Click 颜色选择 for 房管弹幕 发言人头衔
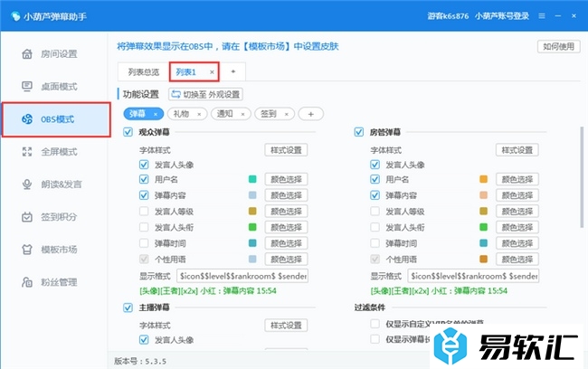The image size is (588, 369). [x=517, y=227]
